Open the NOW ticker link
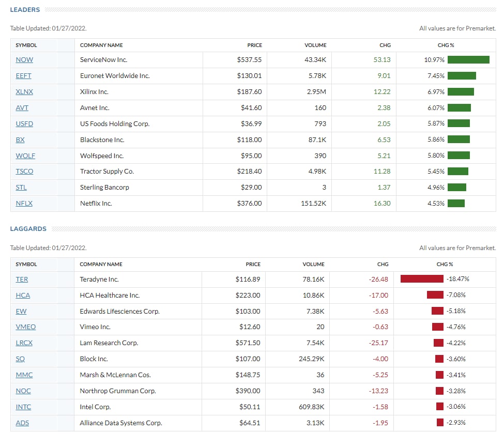 pyautogui.click(x=24, y=60)
